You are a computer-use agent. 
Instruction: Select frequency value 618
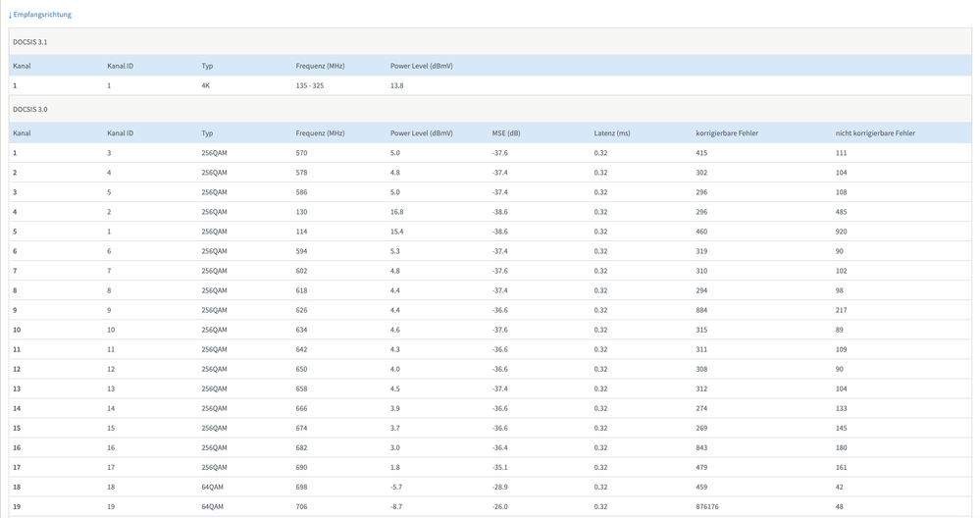(302, 290)
